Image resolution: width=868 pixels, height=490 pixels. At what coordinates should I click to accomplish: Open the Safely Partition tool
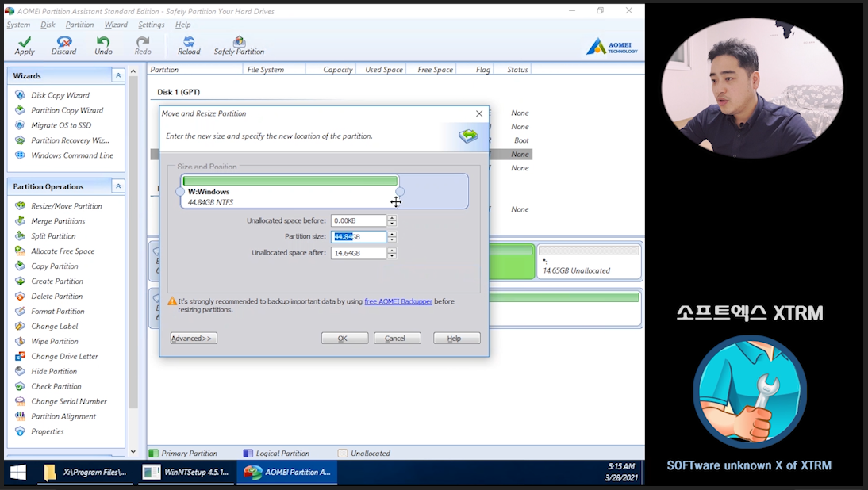(x=239, y=46)
